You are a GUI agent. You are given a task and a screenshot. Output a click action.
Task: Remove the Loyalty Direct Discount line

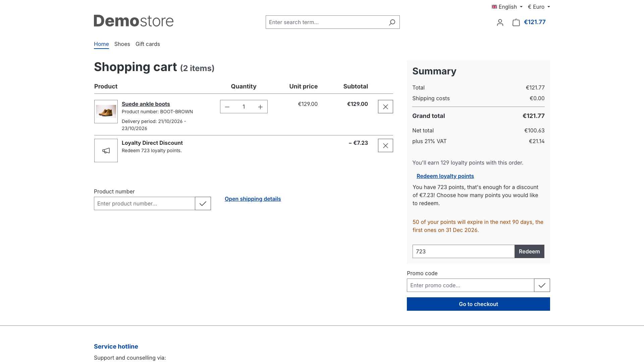[x=385, y=145]
